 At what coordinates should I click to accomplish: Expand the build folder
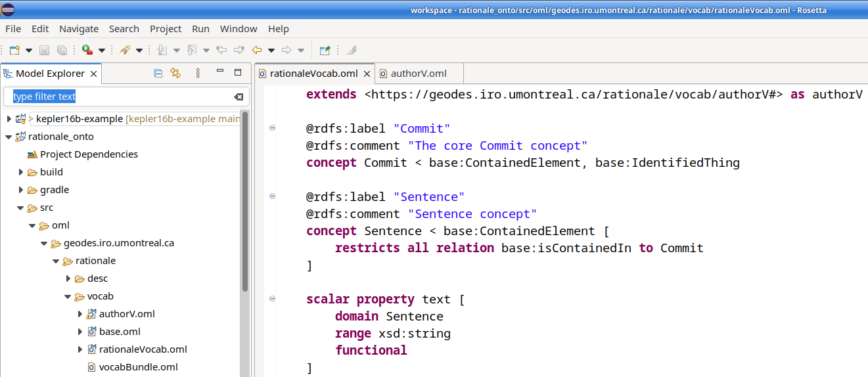tap(20, 172)
